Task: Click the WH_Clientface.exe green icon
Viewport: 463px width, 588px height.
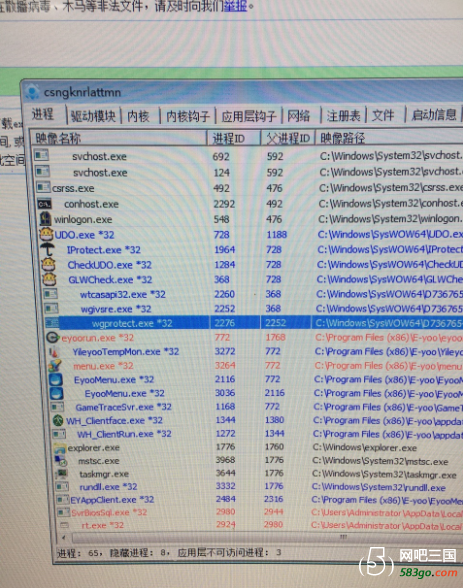Action: click(x=58, y=420)
